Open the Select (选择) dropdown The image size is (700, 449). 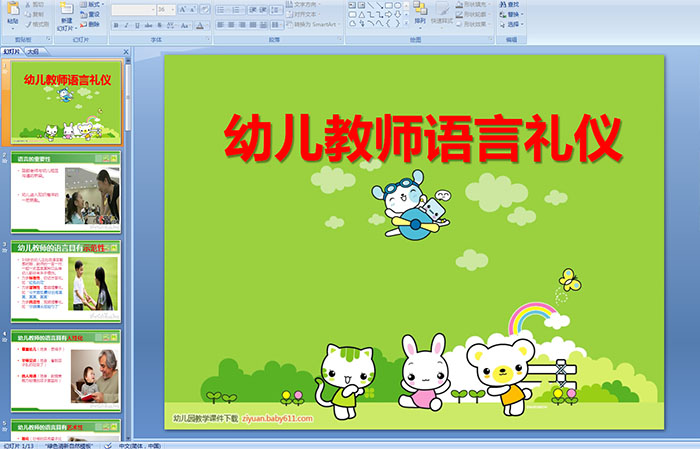[511, 24]
